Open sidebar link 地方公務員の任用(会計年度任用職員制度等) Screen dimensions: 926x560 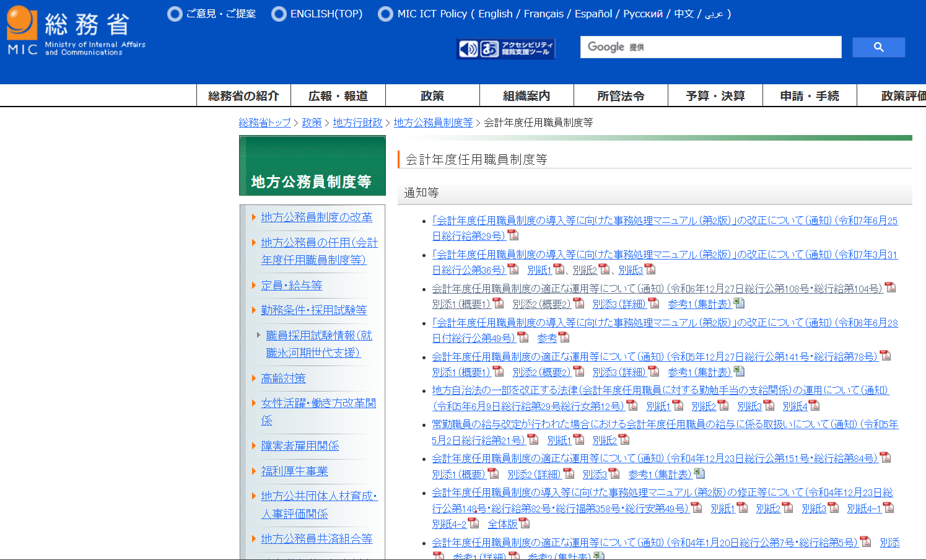pyautogui.click(x=319, y=251)
